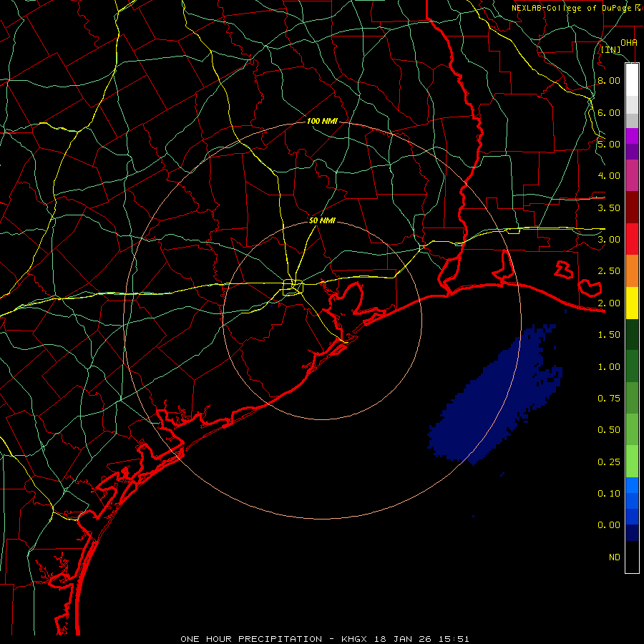Click the pink swatch beside 4.00

coord(632,175)
